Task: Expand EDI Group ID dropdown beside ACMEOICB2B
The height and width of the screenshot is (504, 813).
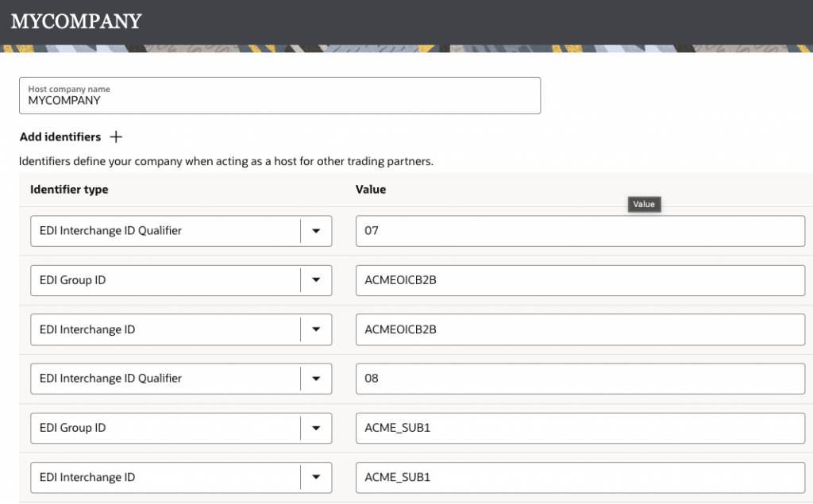Action: 316,280
